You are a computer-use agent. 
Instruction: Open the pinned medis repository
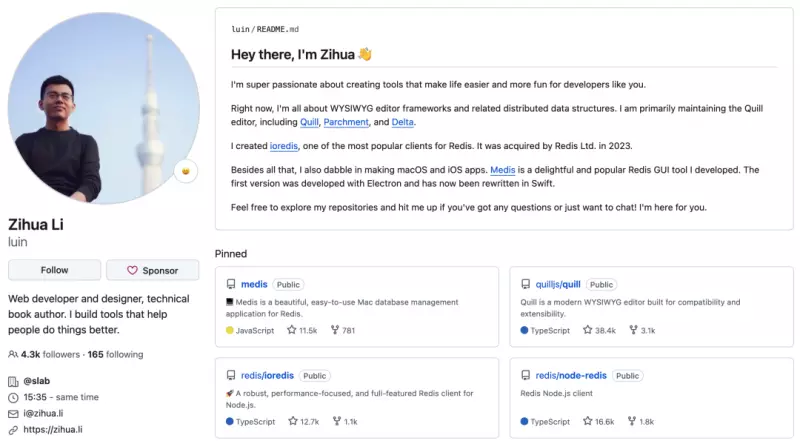[254, 284]
